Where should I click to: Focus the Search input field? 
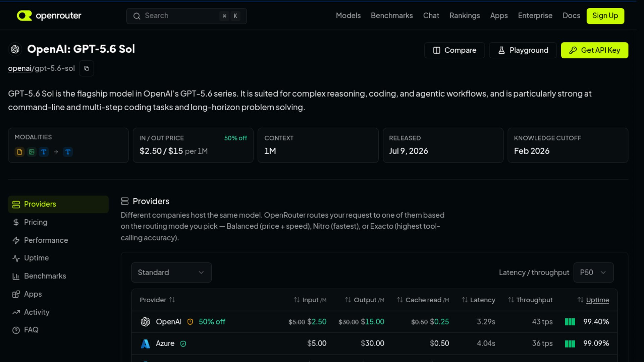coord(186,16)
